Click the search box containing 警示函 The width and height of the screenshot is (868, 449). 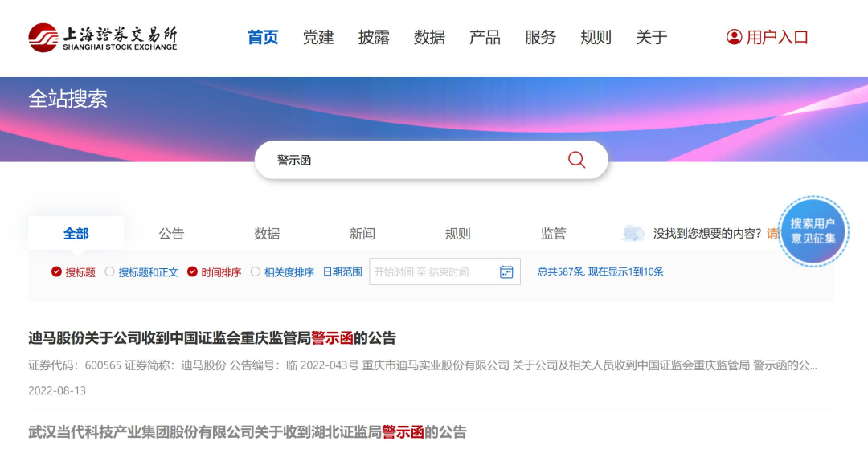pos(432,160)
